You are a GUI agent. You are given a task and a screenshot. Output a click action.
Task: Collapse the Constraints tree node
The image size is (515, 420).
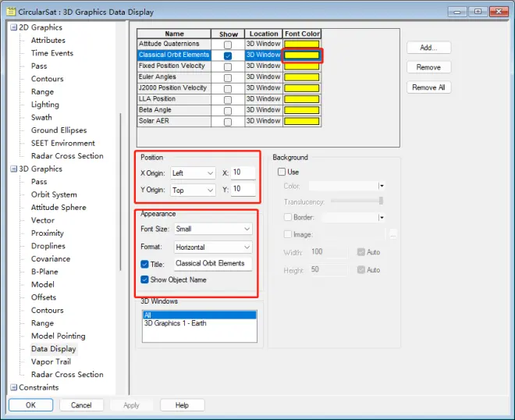pyautogui.click(x=13, y=387)
